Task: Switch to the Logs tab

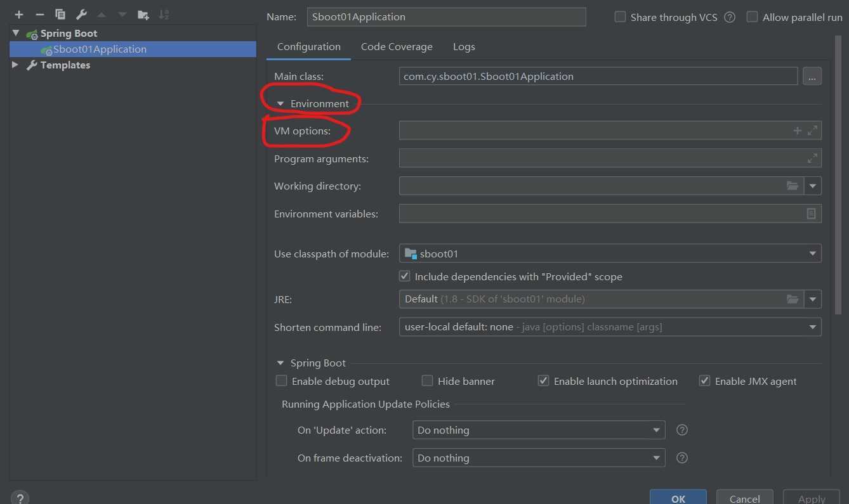Action: 464,46
